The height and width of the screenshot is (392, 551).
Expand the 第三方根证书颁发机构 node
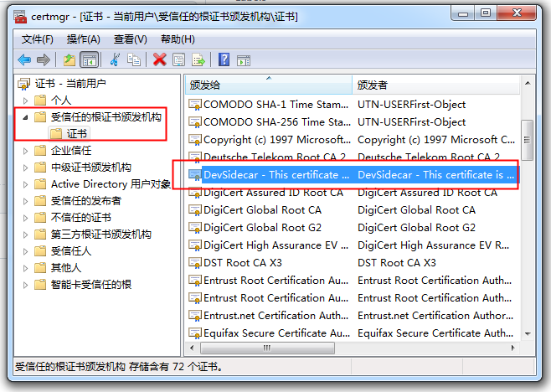pyautogui.click(x=25, y=235)
